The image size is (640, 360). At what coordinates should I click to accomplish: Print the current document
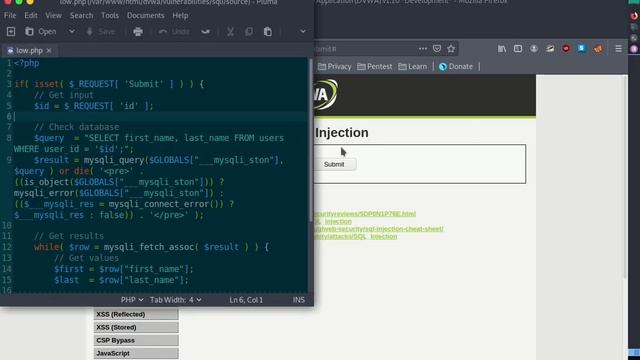[x=138, y=31]
